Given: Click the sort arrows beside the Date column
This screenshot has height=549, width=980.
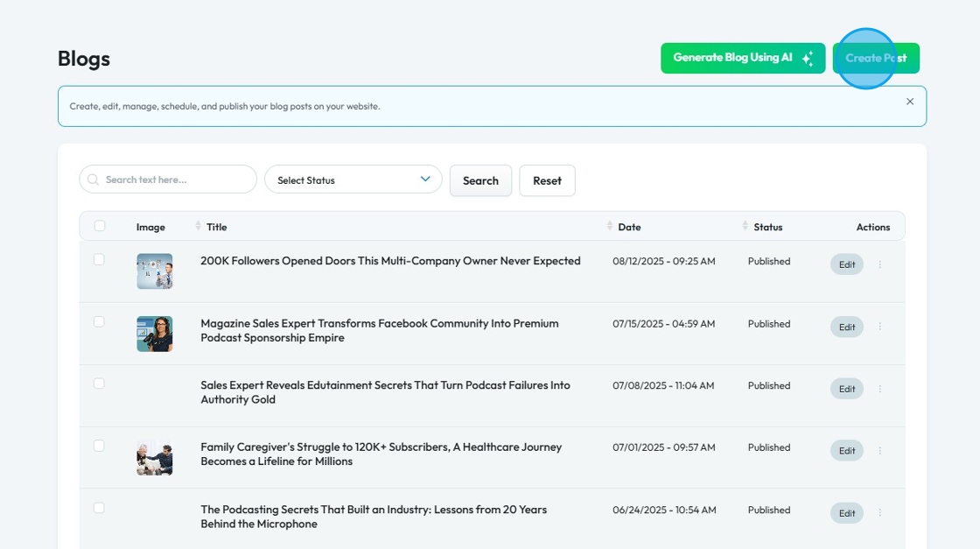Looking at the screenshot, I should 610,226.
